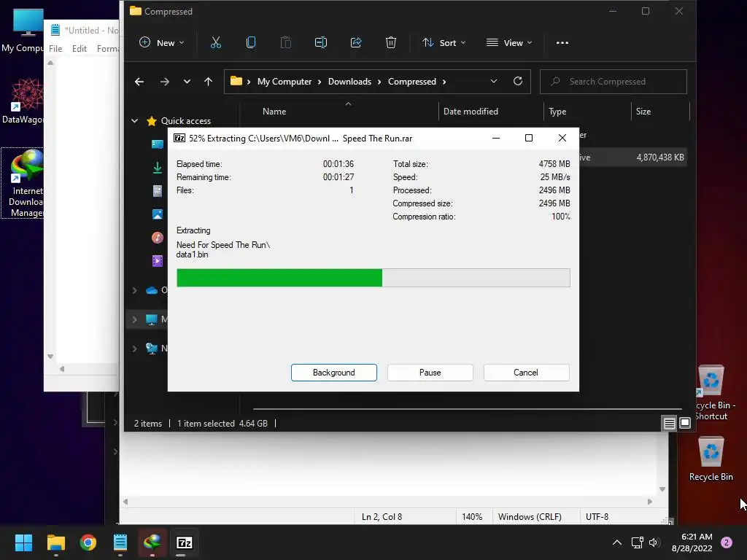Select the 4,870,438 KB file row
Viewport: 747px width, 560px height.
pyautogui.click(x=633, y=157)
